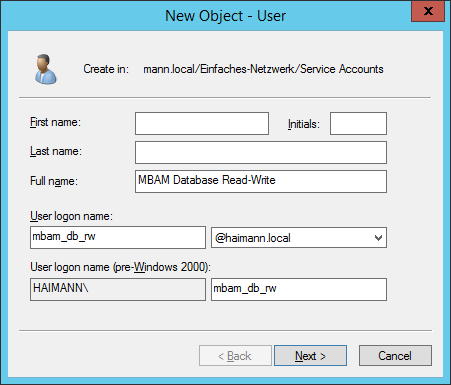The width and height of the screenshot is (451, 385).
Task: Click the 'Full name:' label
Action: point(54,181)
